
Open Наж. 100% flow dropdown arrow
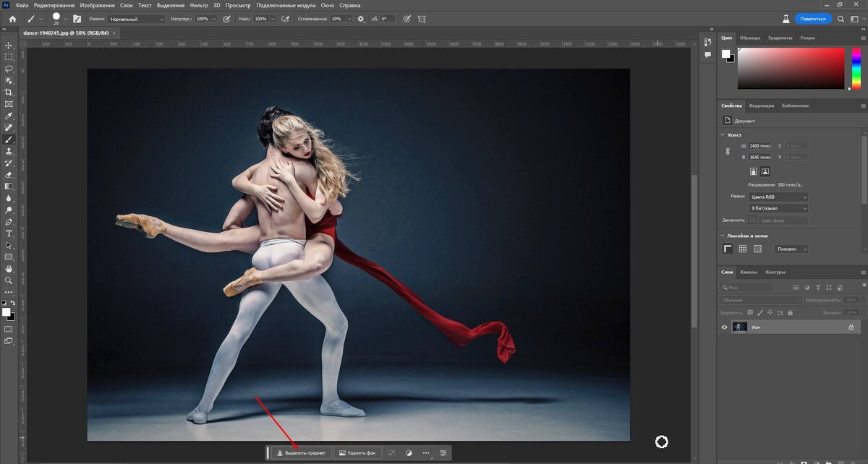click(x=271, y=19)
